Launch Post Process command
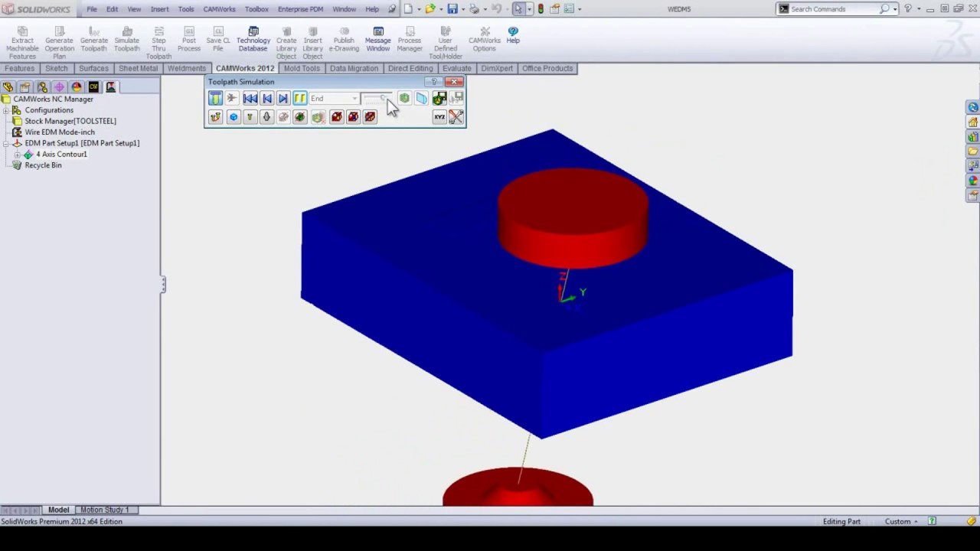The image size is (980, 551). click(189, 39)
